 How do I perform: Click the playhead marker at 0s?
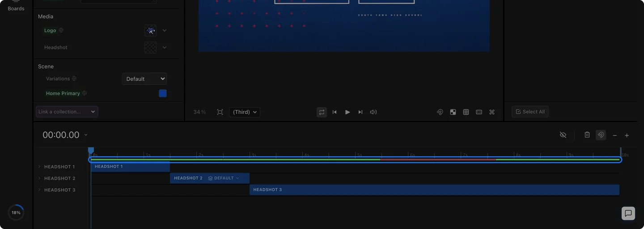(x=91, y=151)
